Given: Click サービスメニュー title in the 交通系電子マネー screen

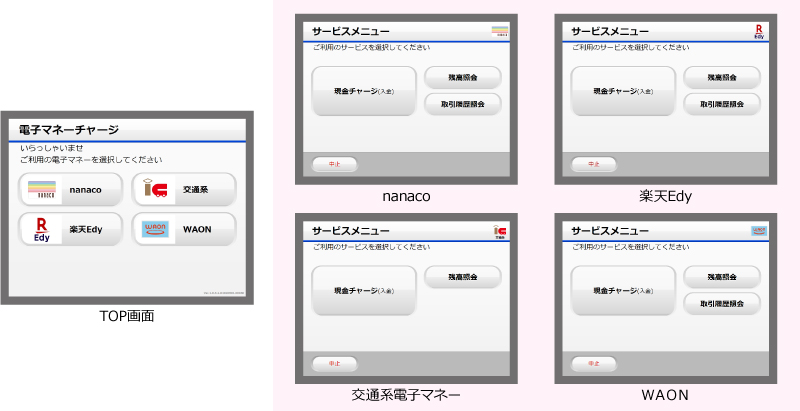Looking at the screenshot, I should click(x=351, y=231).
